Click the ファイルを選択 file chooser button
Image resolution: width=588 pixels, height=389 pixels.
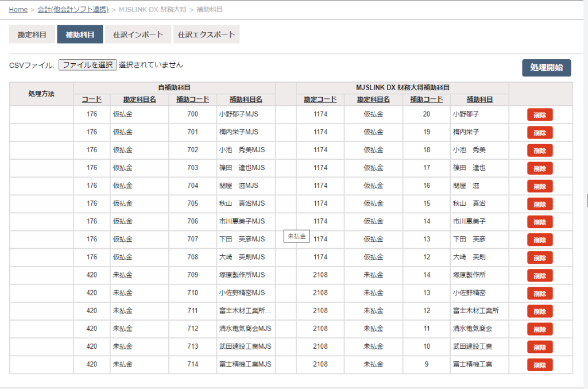87,65
